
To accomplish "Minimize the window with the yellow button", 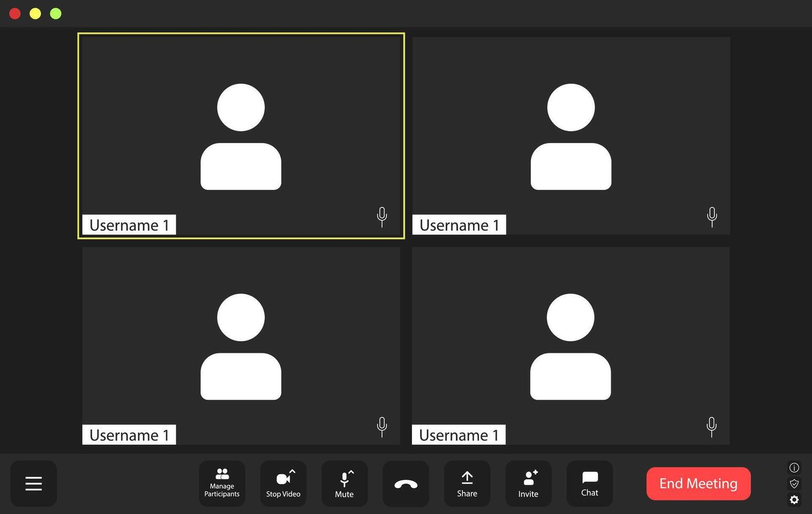I will 35,14.
